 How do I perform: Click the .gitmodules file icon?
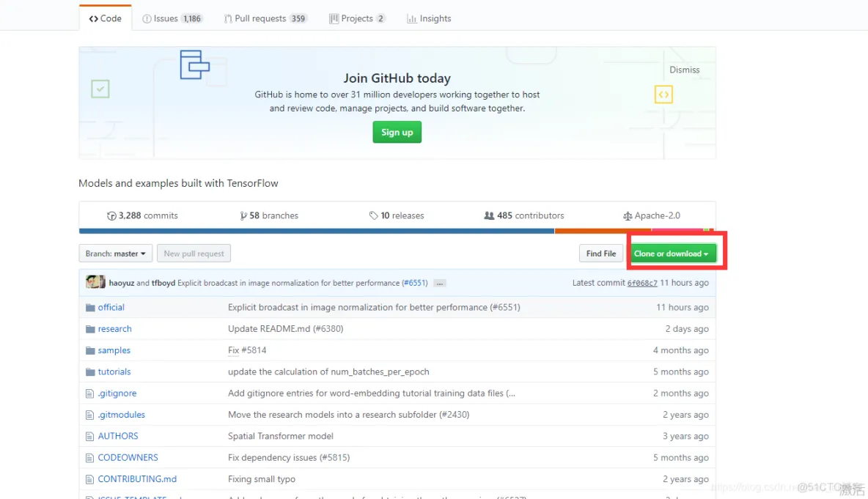pyautogui.click(x=89, y=415)
